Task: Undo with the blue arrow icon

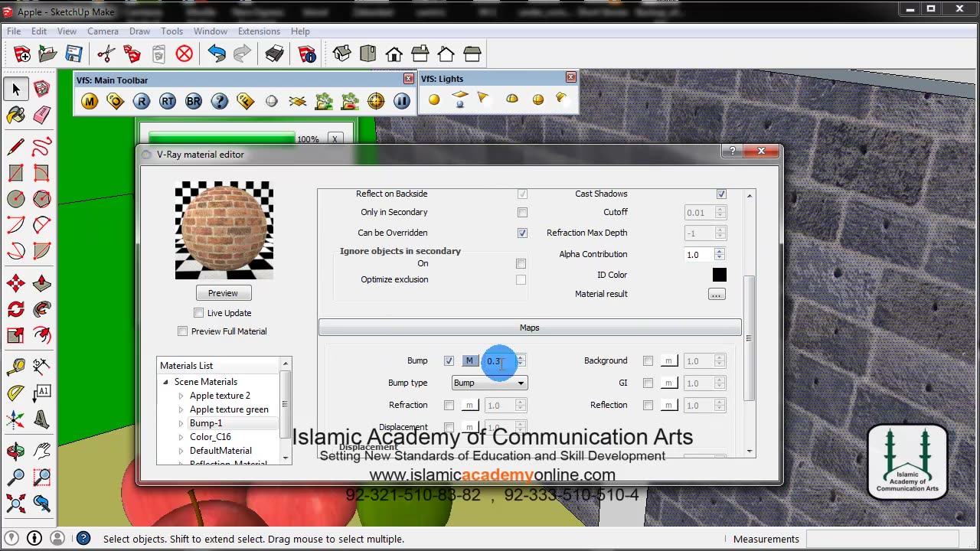Action: [217, 54]
